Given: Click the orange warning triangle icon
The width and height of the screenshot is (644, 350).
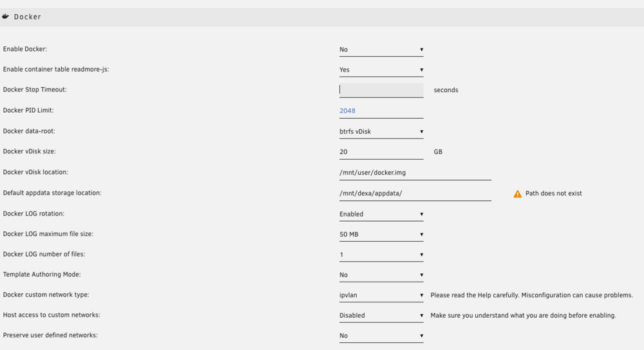Looking at the screenshot, I should [x=518, y=194].
